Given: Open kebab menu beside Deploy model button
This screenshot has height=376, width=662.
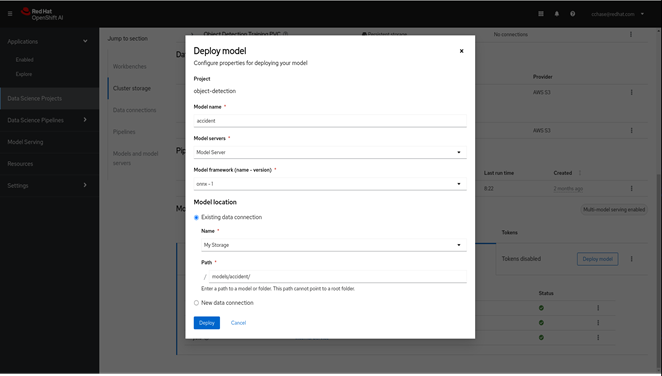Looking at the screenshot, I should tap(632, 259).
